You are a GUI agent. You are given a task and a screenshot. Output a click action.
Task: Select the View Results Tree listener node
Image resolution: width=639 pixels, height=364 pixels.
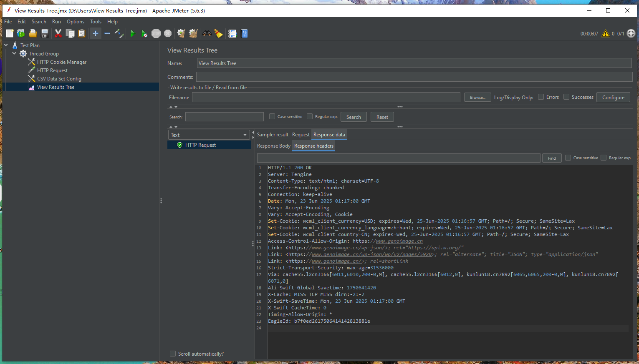tap(56, 87)
